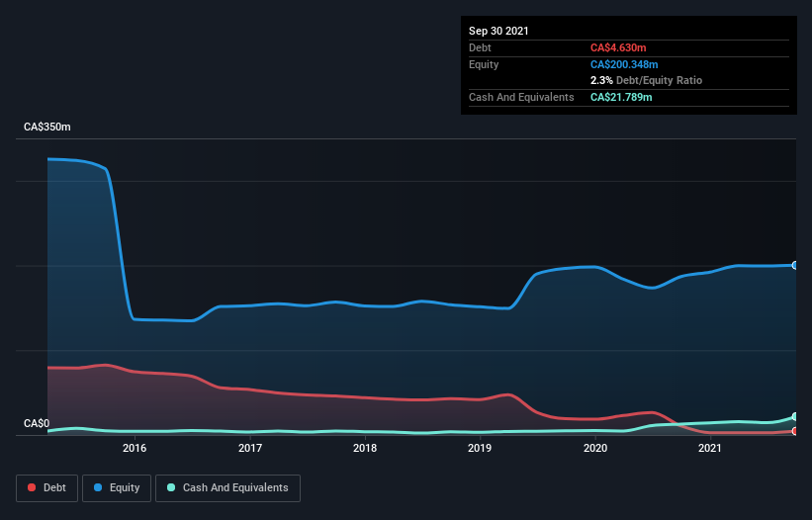Toggle the Equity legend button

pyautogui.click(x=117, y=488)
